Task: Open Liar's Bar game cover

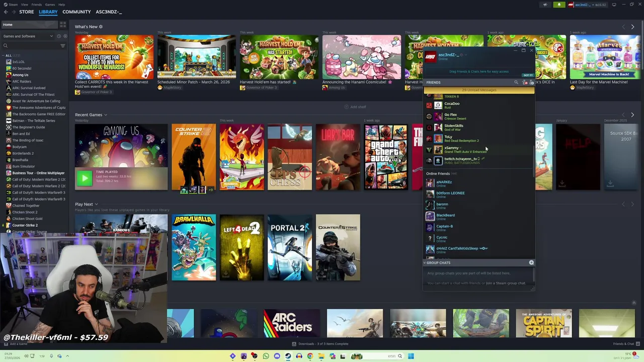Action: pos(338,157)
